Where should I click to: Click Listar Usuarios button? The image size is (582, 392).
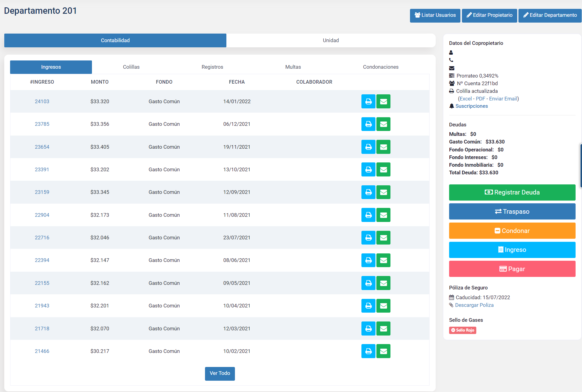click(x=435, y=15)
